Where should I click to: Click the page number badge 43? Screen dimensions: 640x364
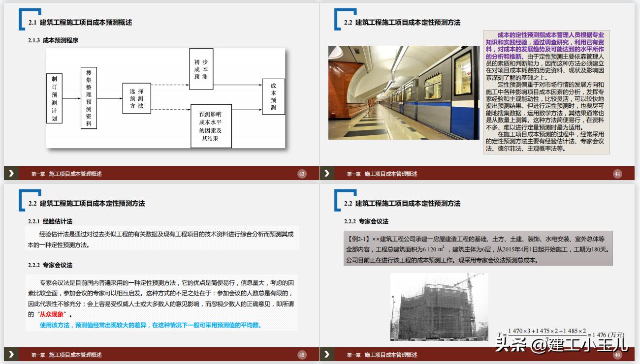click(302, 173)
